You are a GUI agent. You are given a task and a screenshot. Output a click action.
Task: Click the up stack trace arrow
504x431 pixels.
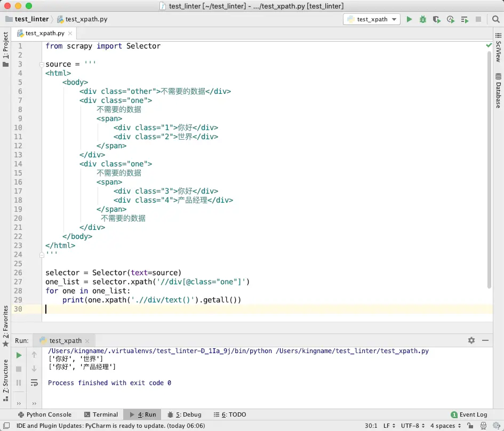coord(34,355)
